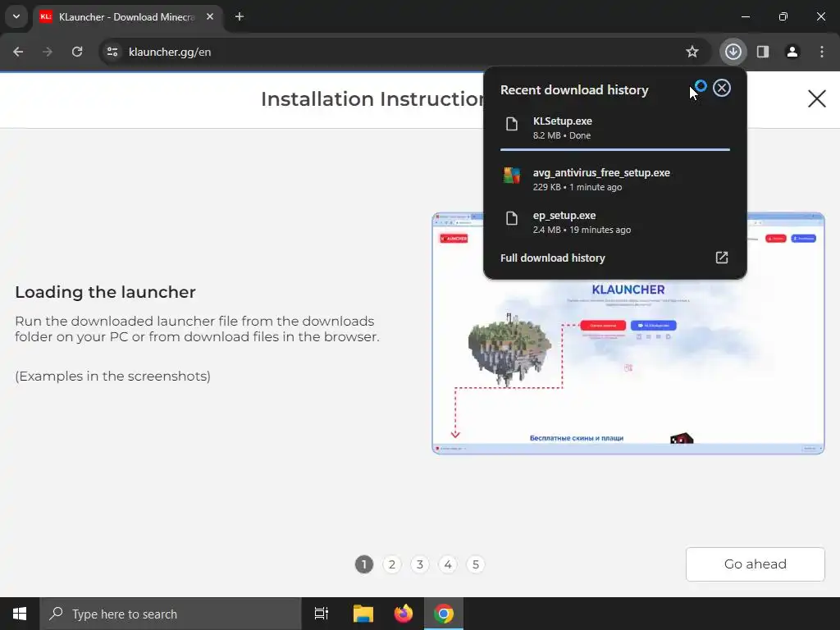
Task: Click the Go ahead button
Action: tap(755, 564)
